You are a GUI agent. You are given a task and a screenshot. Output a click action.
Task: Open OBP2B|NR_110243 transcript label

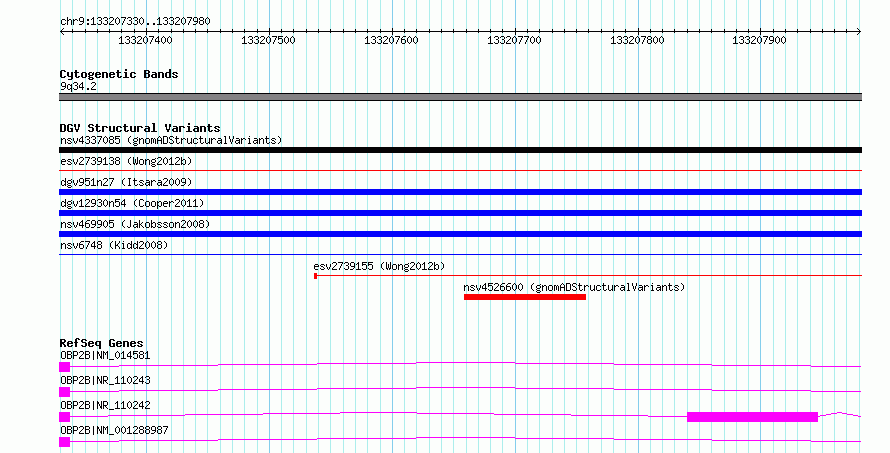(x=105, y=380)
